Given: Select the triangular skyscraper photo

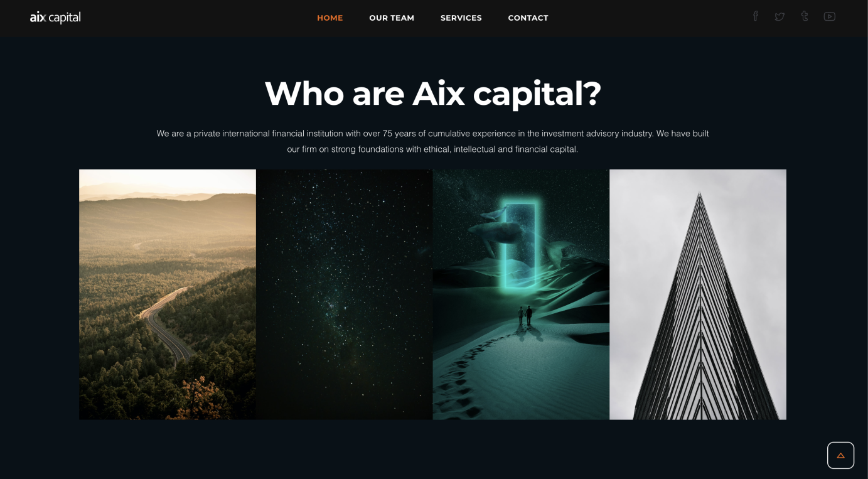Looking at the screenshot, I should [x=698, y=294].
